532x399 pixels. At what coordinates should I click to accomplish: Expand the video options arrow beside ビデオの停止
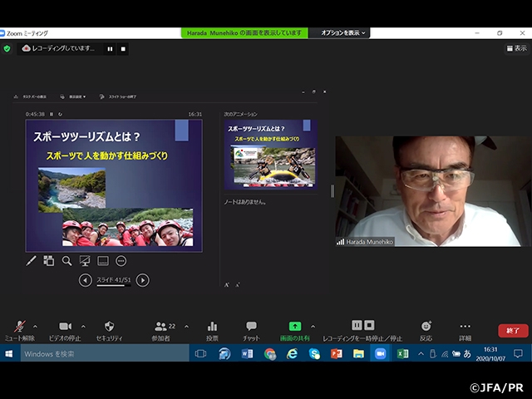point(83,326)
